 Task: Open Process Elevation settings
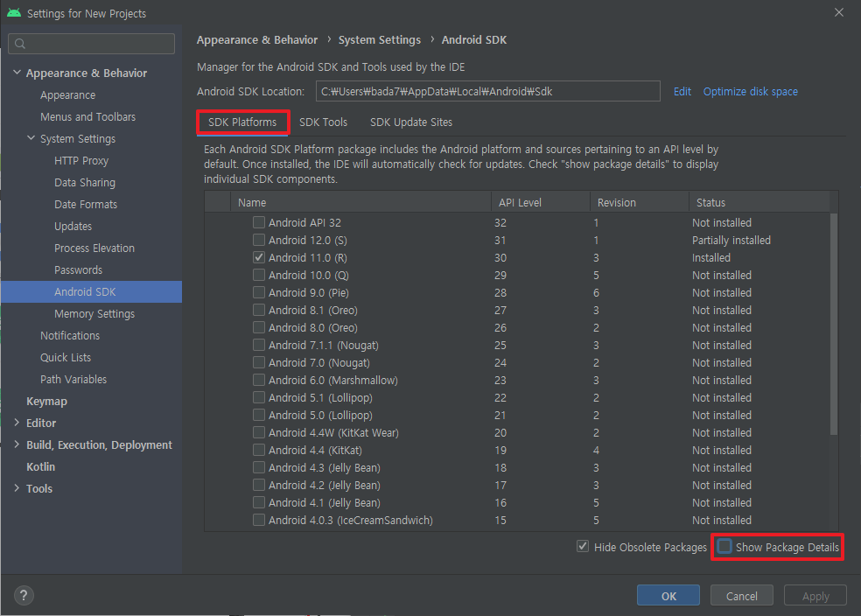(x=94, y=248)
